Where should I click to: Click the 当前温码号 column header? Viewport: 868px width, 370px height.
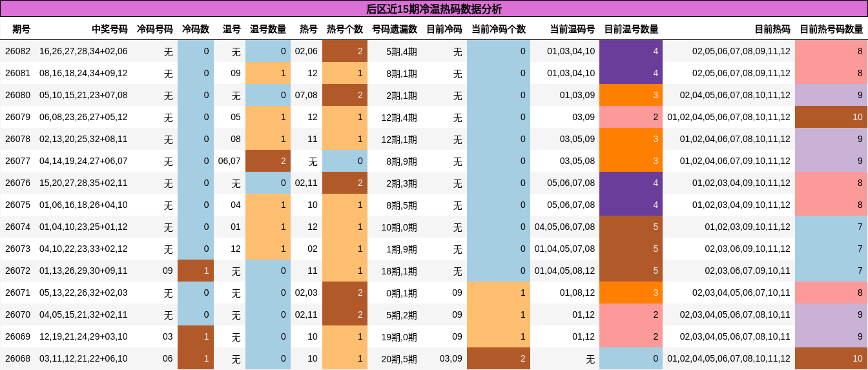pos(572,29)
